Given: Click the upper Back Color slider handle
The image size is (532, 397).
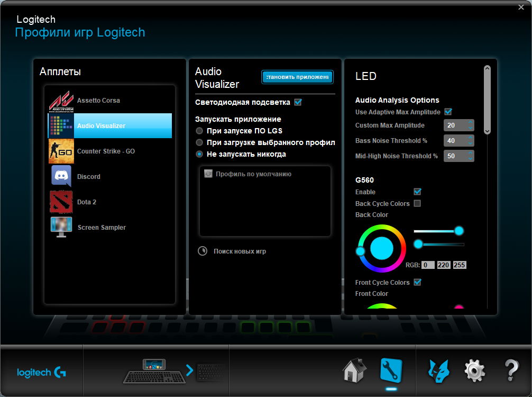Looking at the screenshot, I should point(459,231).
